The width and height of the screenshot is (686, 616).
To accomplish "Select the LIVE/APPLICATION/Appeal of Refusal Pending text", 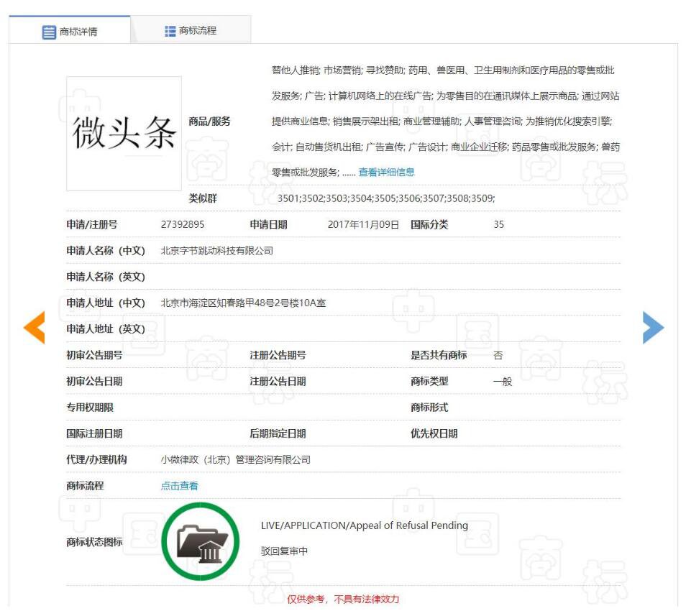I will [365, 525].
